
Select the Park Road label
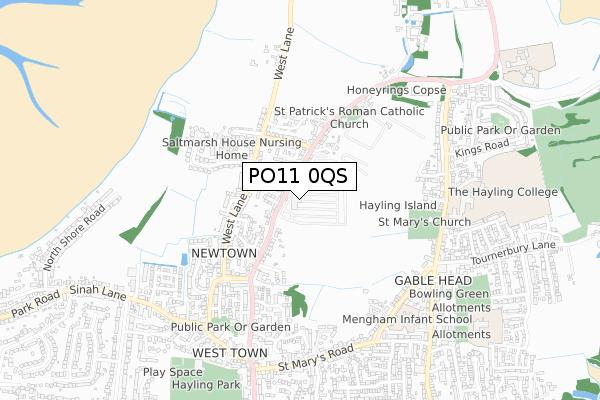tap(35, 304)
